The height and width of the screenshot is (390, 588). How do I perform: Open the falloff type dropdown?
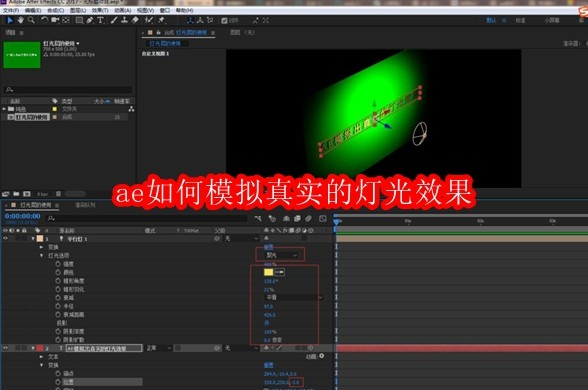(293, 297)
